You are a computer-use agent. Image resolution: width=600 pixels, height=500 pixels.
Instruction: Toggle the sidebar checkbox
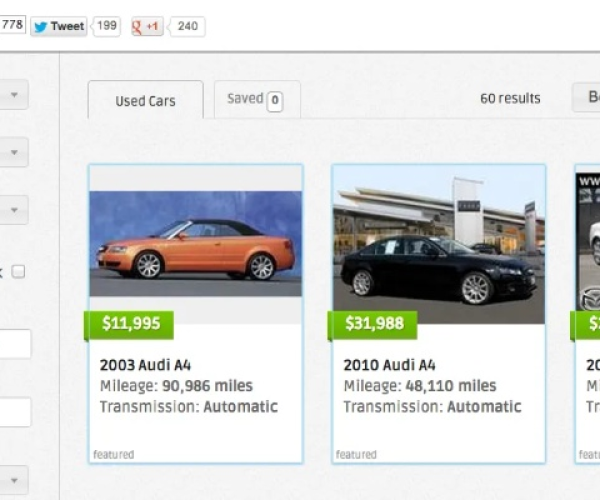(18, 272)
